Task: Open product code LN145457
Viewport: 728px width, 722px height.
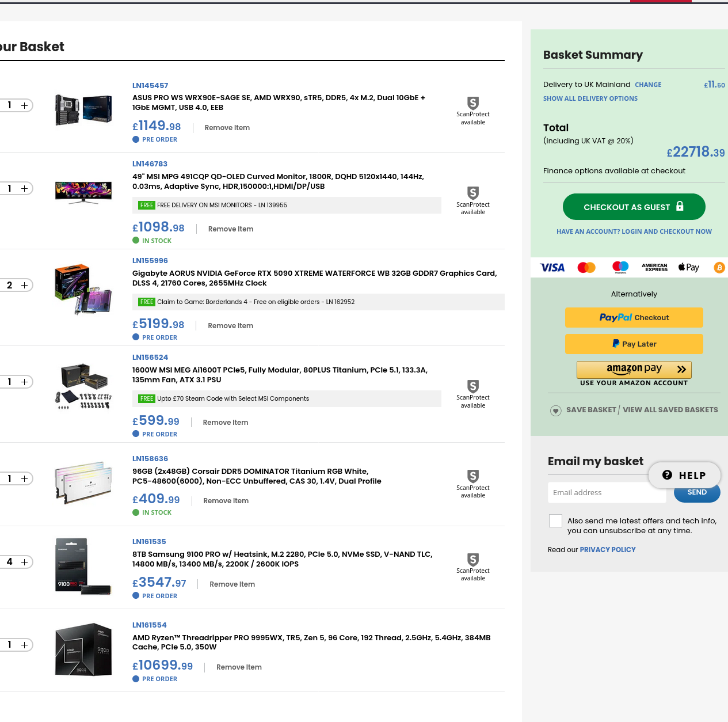Action: coord(150,85)
